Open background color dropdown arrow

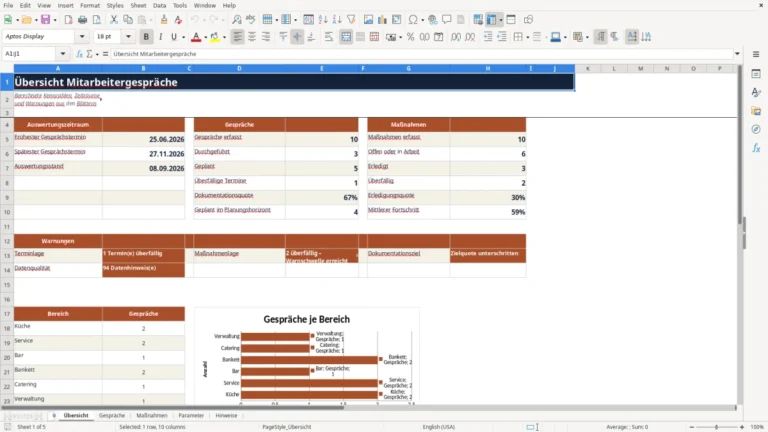[224, 37]
